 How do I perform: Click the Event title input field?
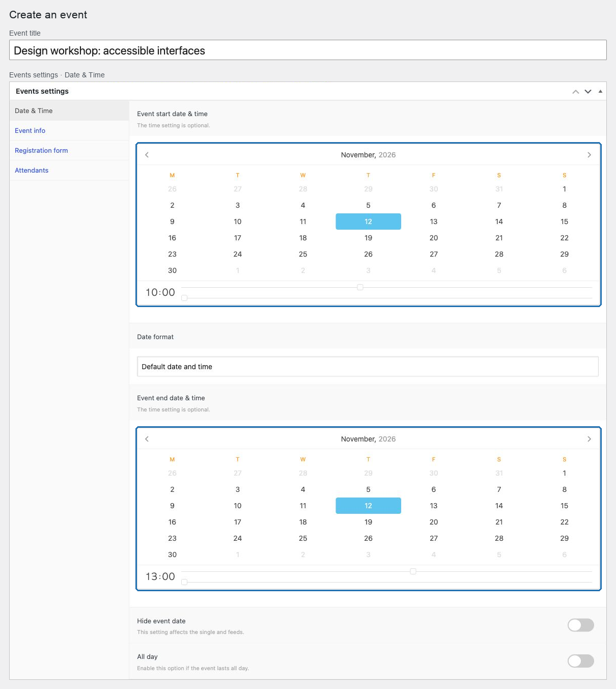[x=308, y=50]
